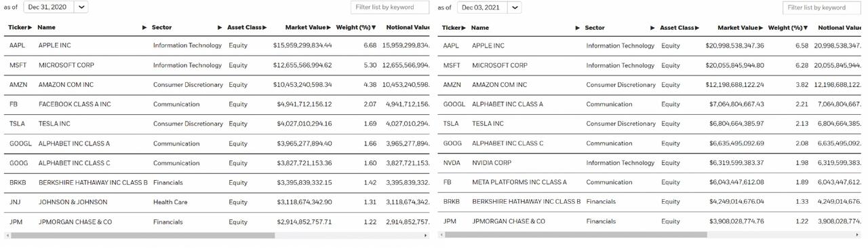This screenshot has height=248, width=868.
Task: Select the NVIDIA CORP row in right table
Action: 650,163
